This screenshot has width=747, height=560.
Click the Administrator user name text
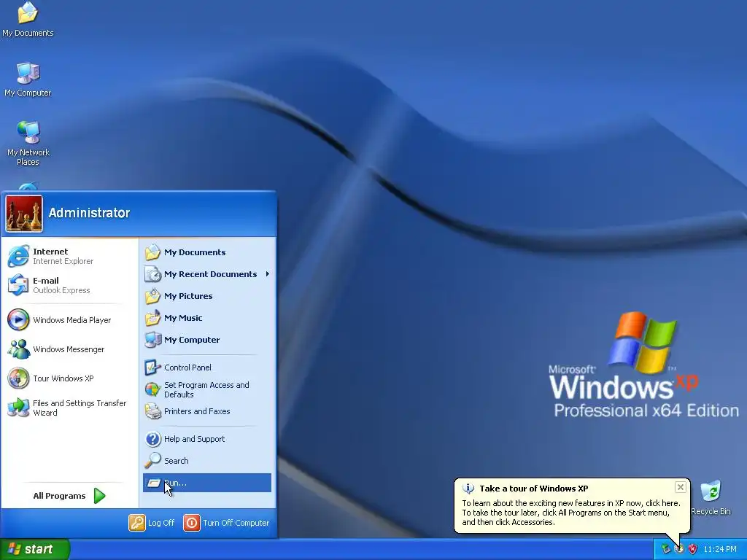[89, 213]
